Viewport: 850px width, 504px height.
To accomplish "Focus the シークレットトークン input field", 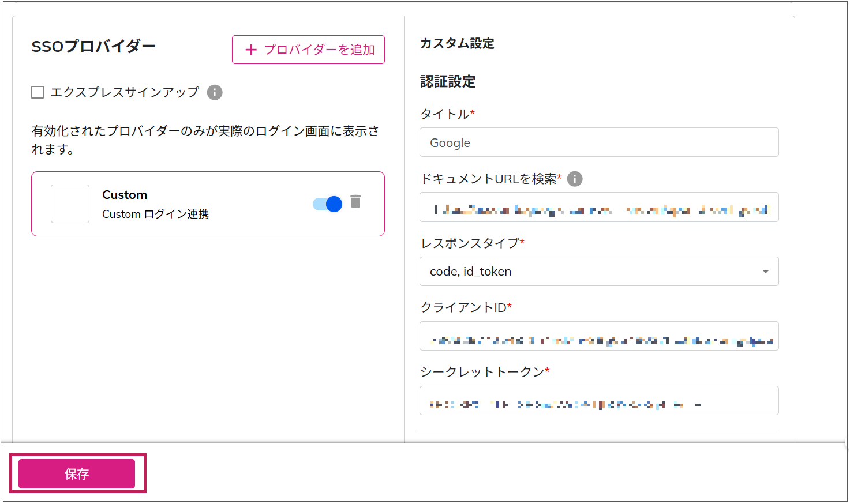I will point(598,401).
